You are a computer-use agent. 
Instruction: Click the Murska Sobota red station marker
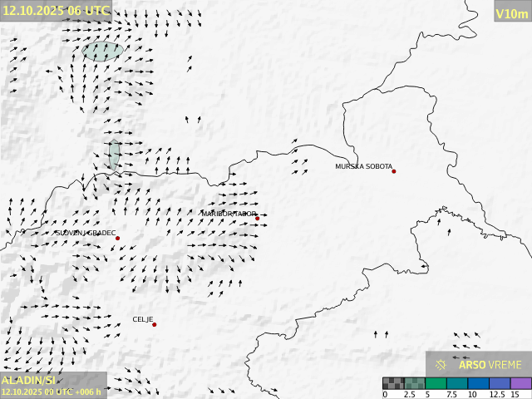tap(394, 171)
